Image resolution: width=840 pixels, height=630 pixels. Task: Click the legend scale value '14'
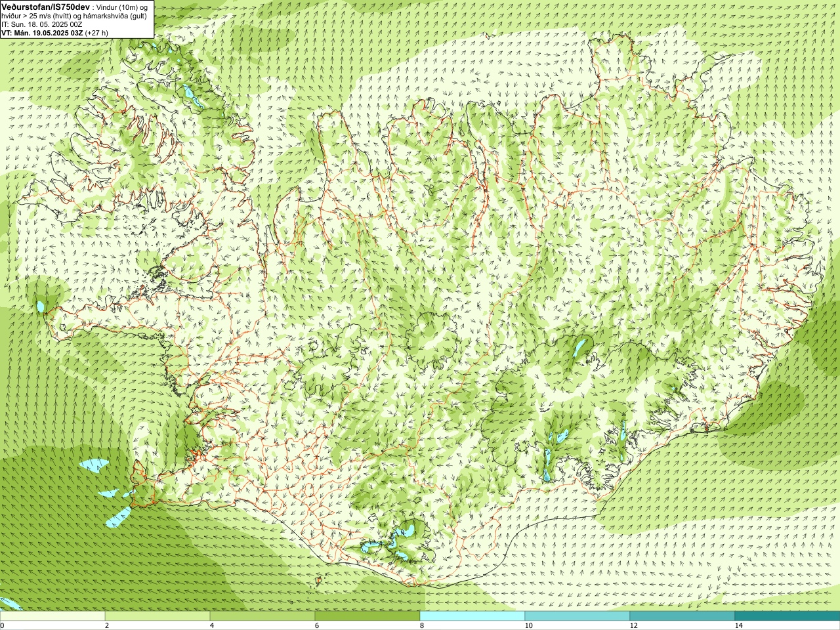738,626
